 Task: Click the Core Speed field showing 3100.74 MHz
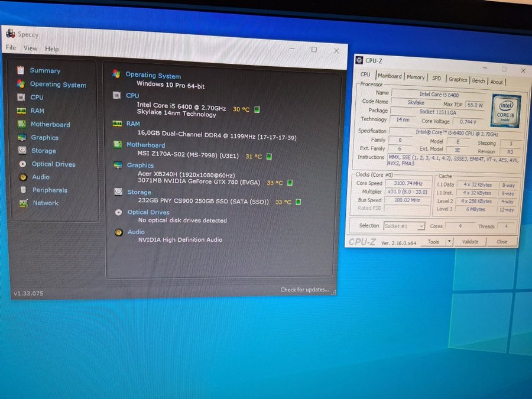pyautogui.click(x=408, y=183)
